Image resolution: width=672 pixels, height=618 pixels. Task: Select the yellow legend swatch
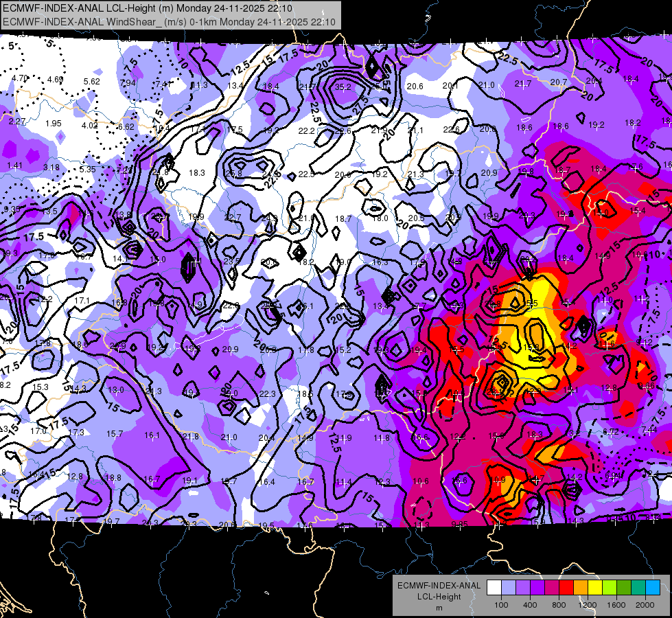(595, 588)
